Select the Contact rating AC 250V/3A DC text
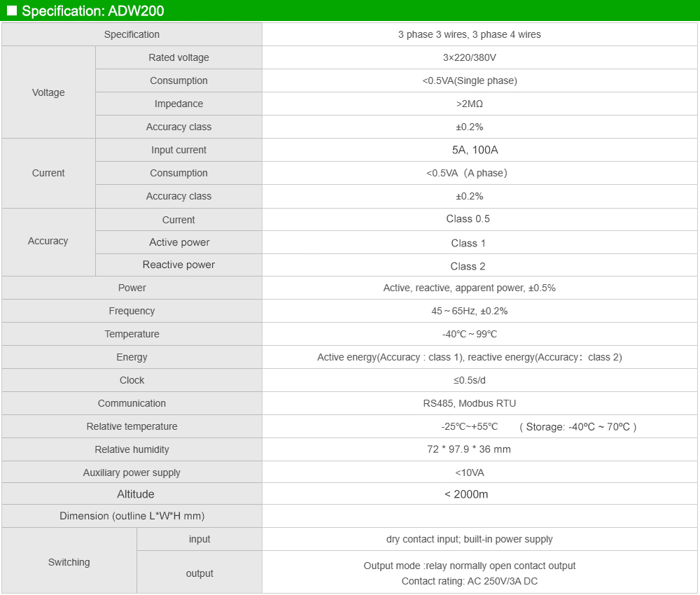700x595 pixels. pos(469,581)
